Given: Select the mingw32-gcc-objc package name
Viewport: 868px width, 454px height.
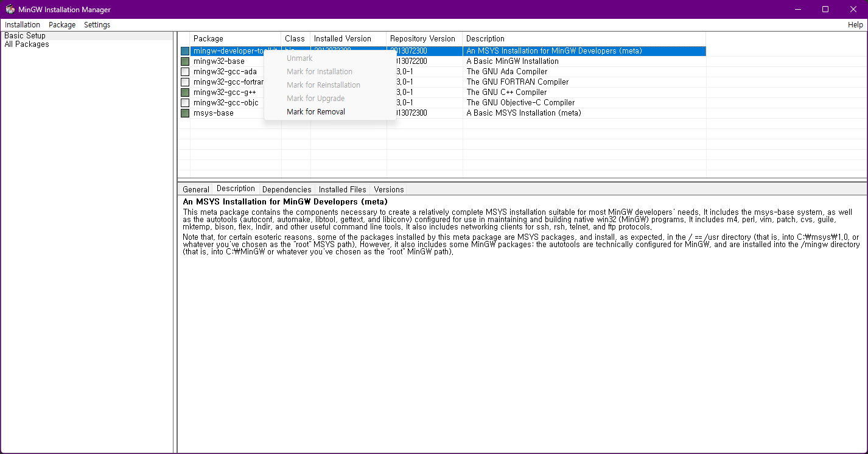Looking at the screenshot, I should click(226, 103).
